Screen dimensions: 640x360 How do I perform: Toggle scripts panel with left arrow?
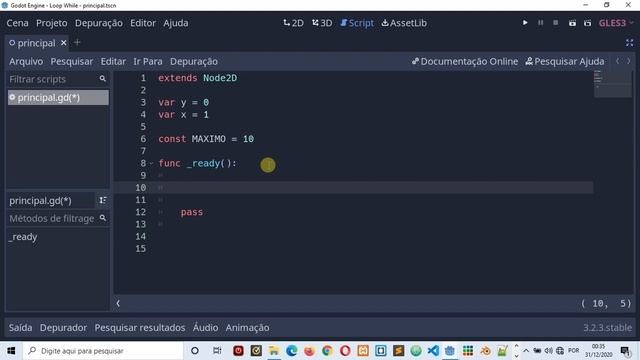118,303
